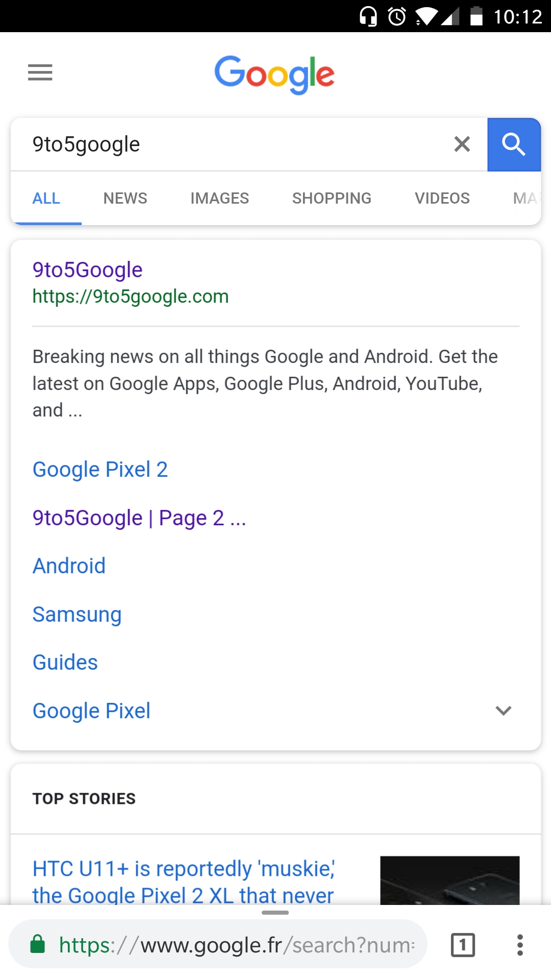
Task: Open the SHOPPING results
Action: pos(332,198)
